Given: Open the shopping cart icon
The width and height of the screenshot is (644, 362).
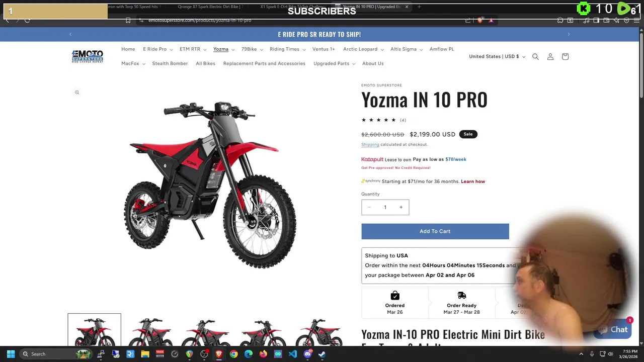Looking at the screenshot, I should click(565, 57).
